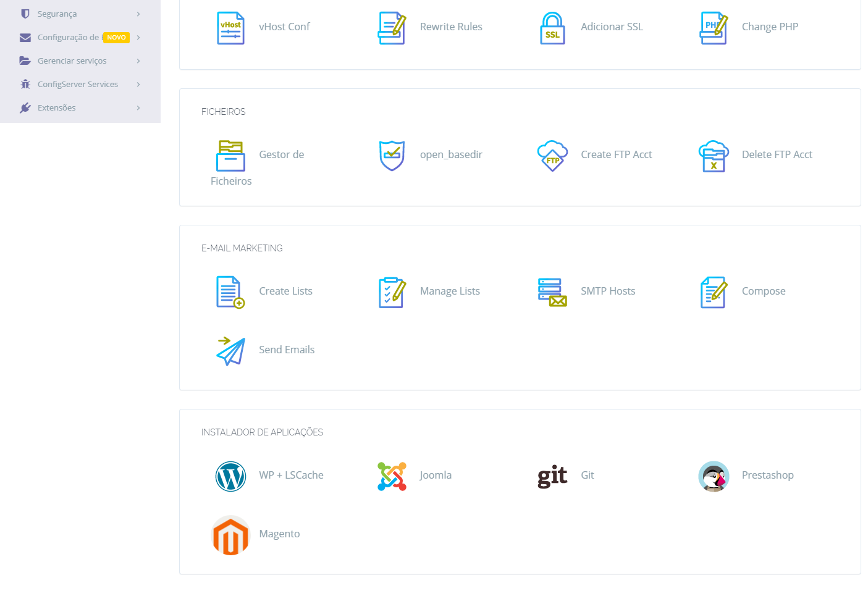Open the Configuração de email menu item
This screenshot has width=868, height=596.
67,37
